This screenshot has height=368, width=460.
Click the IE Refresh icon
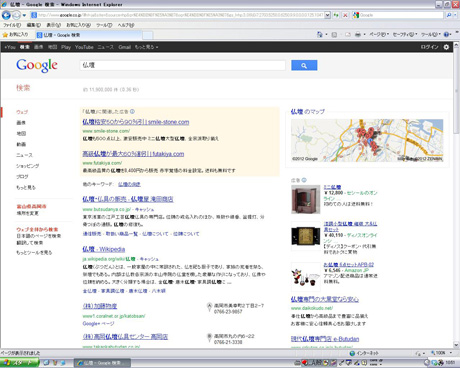[x=336, y=15]
